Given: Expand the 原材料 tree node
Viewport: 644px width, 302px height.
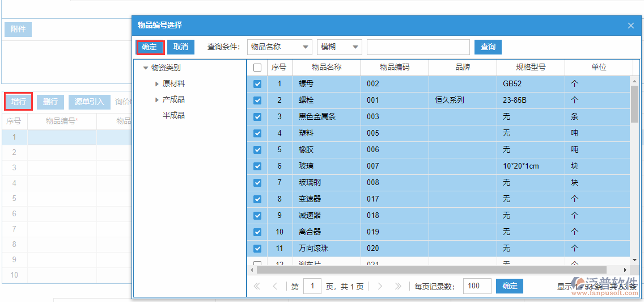Looking at the screenshot, I should tap(157, 84).
